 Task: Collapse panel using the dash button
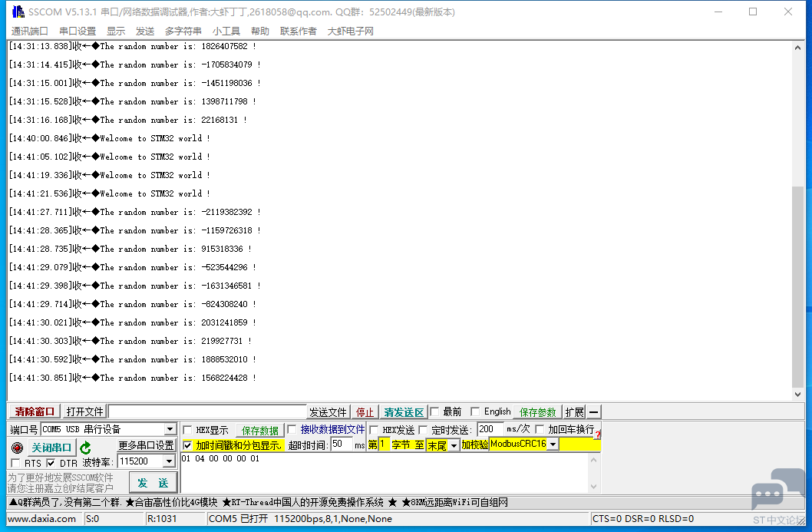pos(593,411)
